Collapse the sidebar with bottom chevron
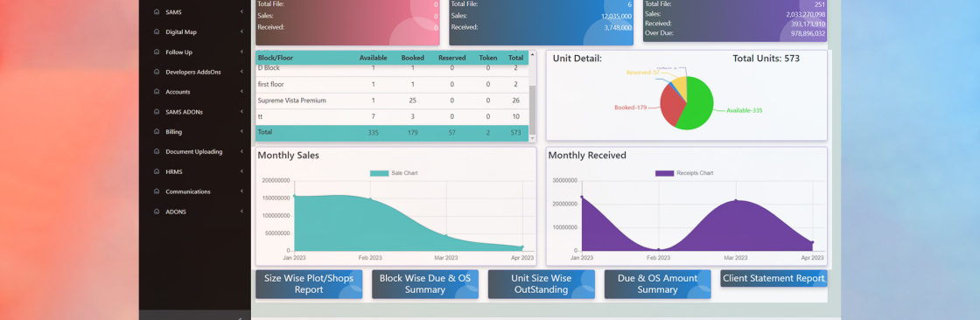The image size is (980, 320). coord(241,318)
